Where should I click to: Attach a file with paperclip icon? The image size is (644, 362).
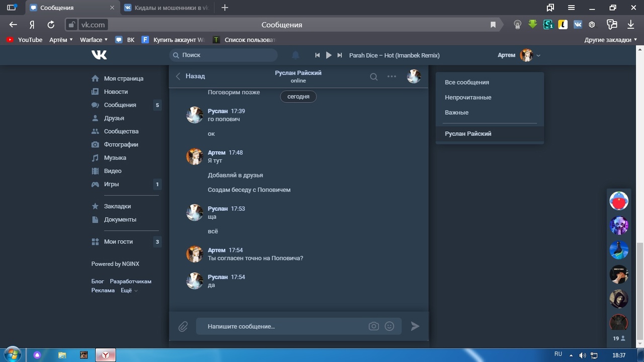click(x=183, y=326)
